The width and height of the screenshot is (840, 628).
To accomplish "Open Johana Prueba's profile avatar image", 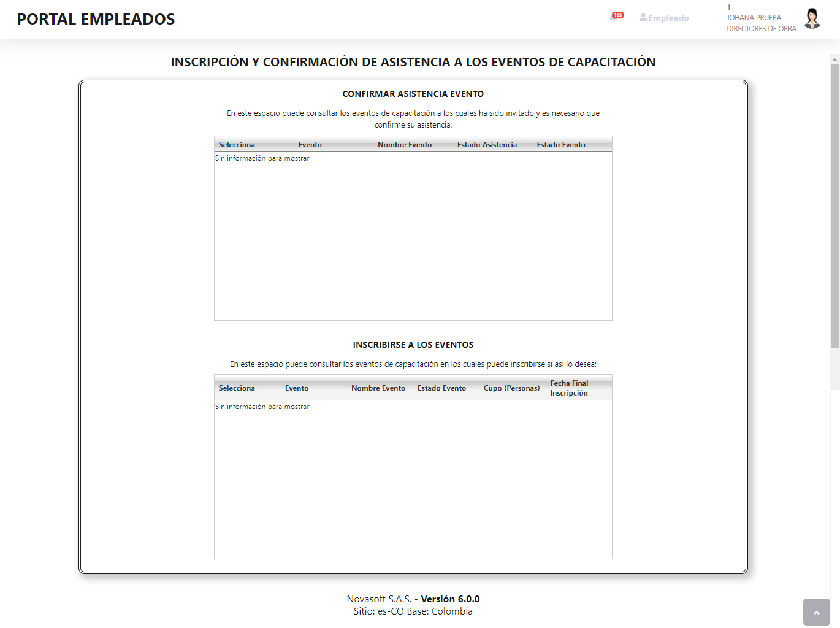I will pos(812,19).
